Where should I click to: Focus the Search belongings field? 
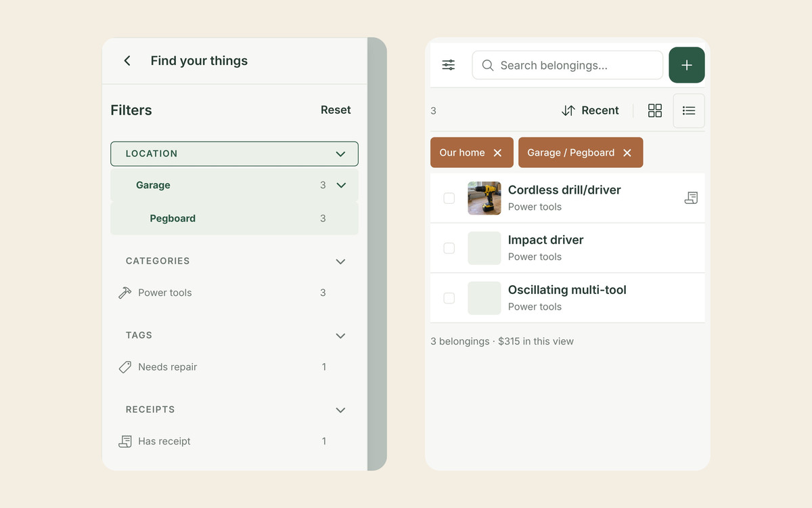(567, 65)
